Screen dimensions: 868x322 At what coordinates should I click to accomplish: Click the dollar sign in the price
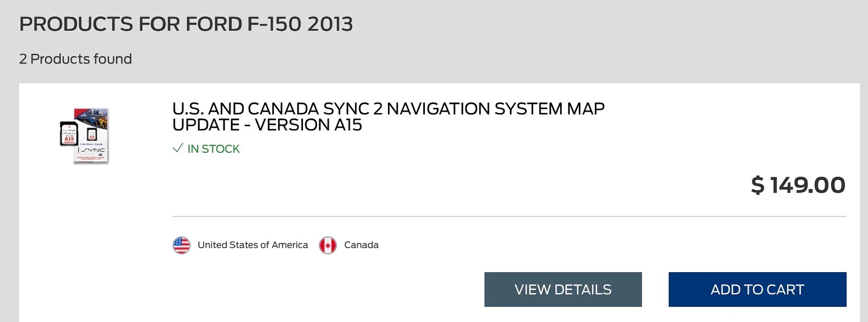[757, 185]
